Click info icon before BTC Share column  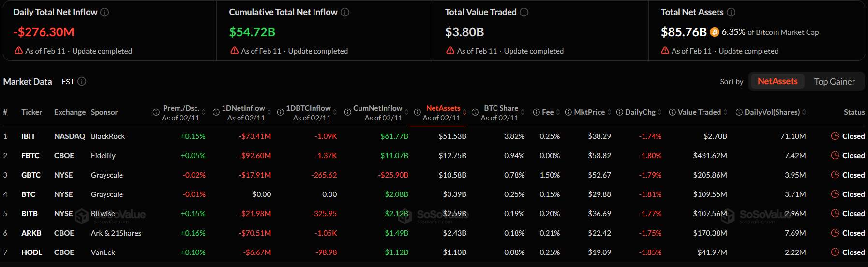point(475,112)
